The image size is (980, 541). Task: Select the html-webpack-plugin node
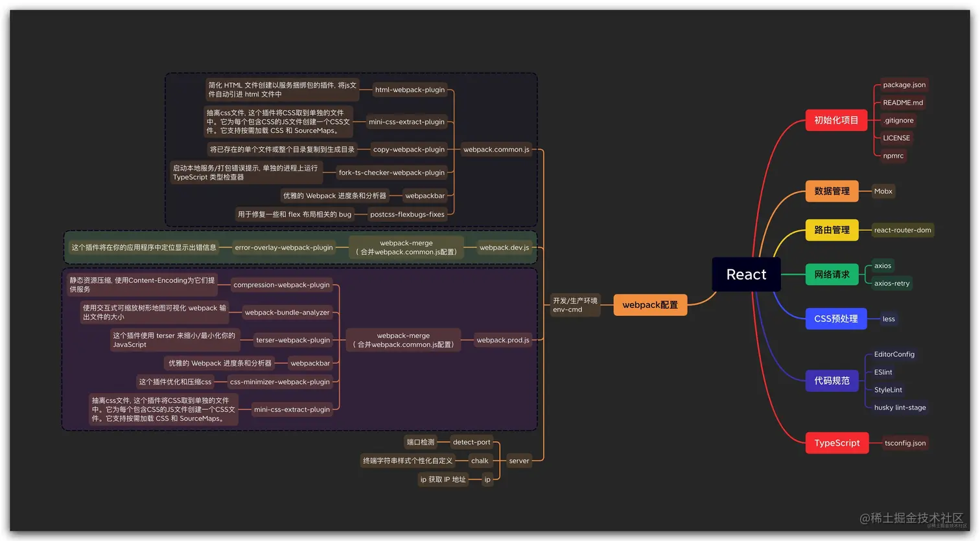410,90
